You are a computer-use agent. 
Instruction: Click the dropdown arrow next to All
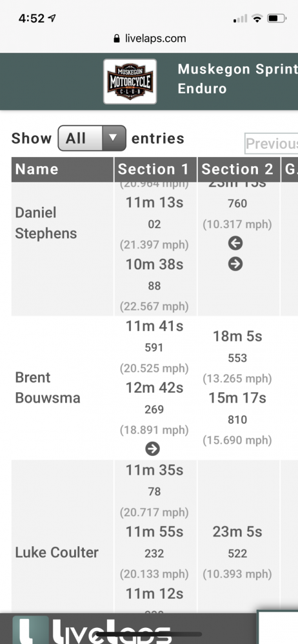[x=114, y=138]
